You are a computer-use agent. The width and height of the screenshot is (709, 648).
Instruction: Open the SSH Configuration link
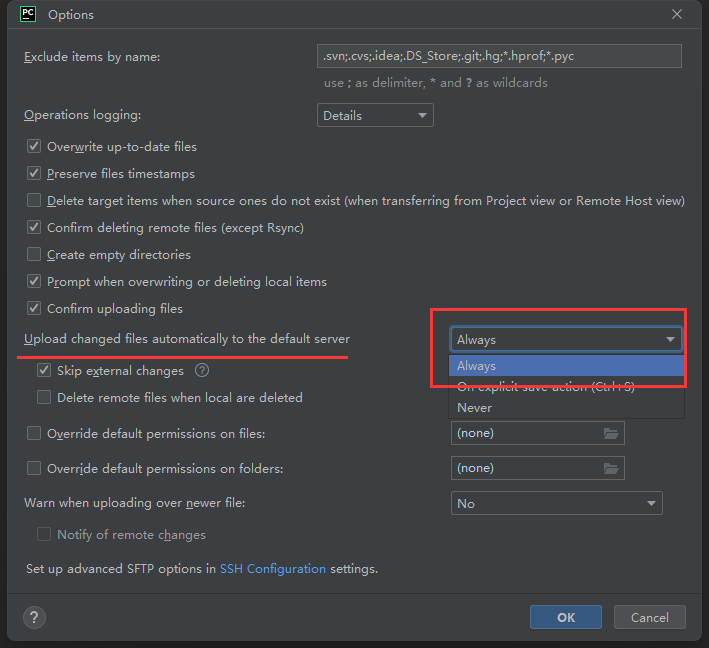point(272,569)
